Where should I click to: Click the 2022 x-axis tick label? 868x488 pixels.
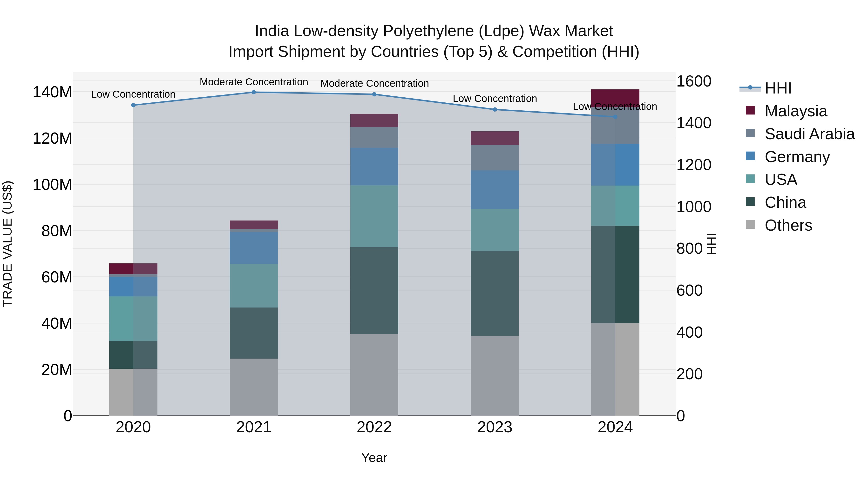374,427
